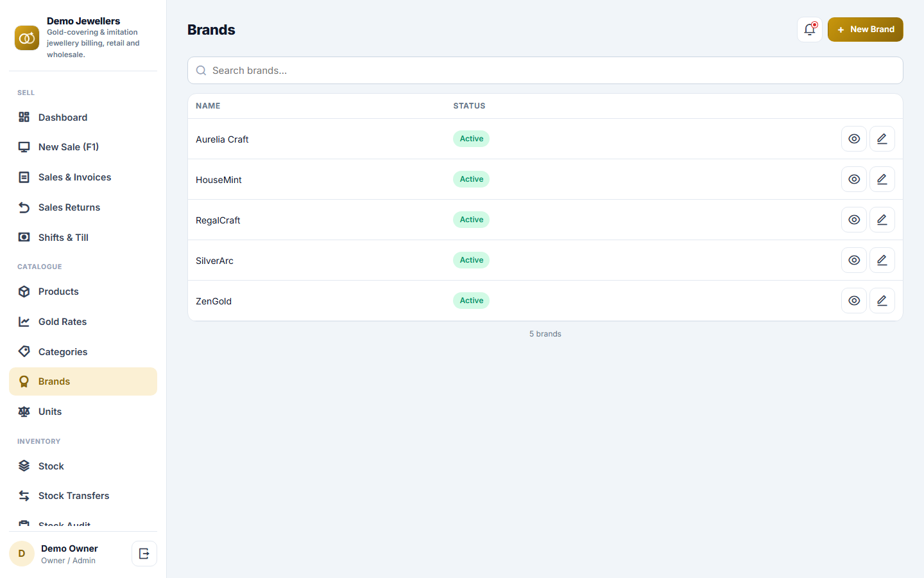Open Stock Transfers
This screenshot has height=578, width=924.
click(x=83, y=496)
